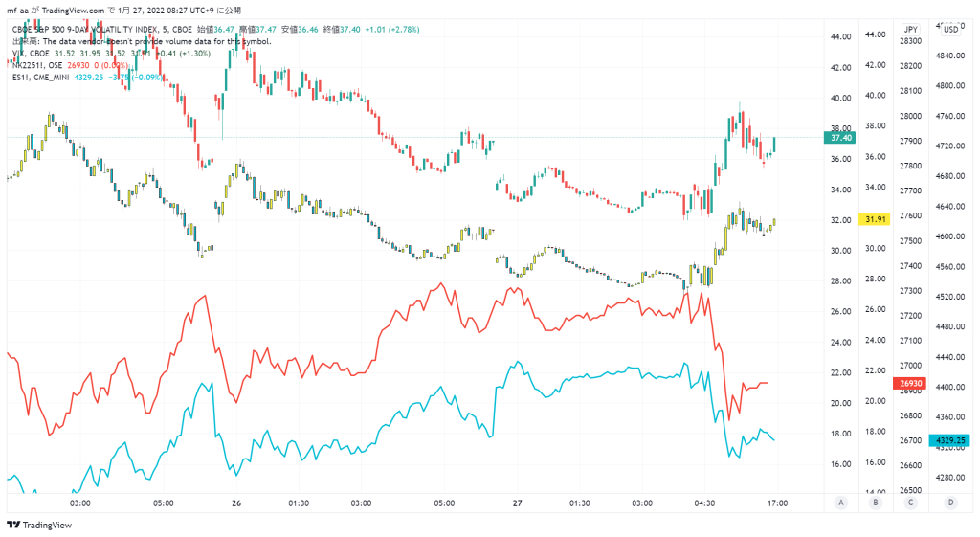Click the TradingView logo at bottom left
Screen dimensions: 980x537
point(39,526)
